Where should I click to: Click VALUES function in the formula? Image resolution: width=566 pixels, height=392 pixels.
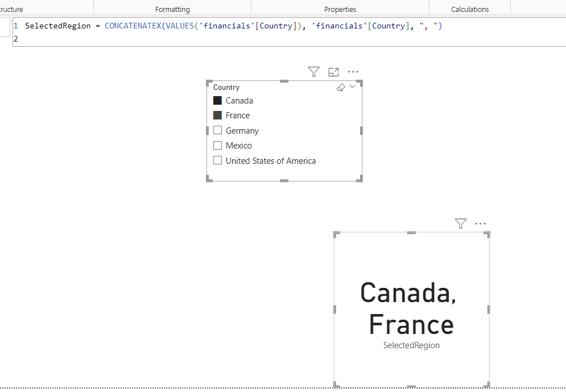click(180, 26)
